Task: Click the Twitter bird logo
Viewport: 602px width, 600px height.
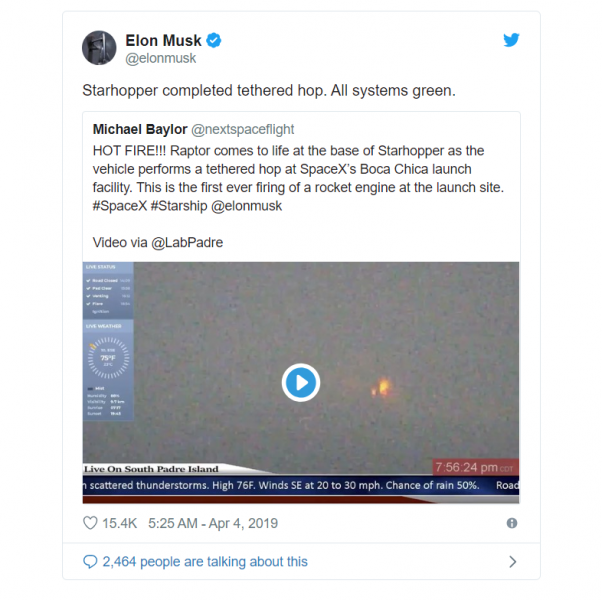Action: [511, 40]
